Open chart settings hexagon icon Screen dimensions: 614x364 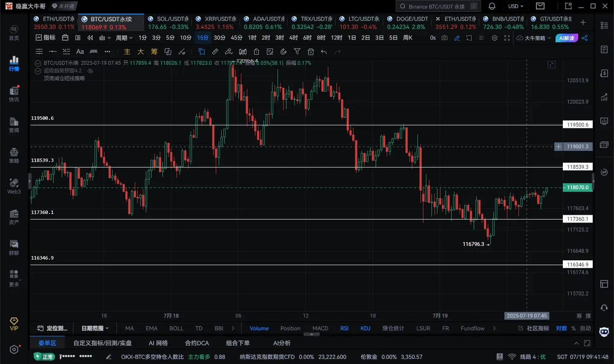pos(495,38)
